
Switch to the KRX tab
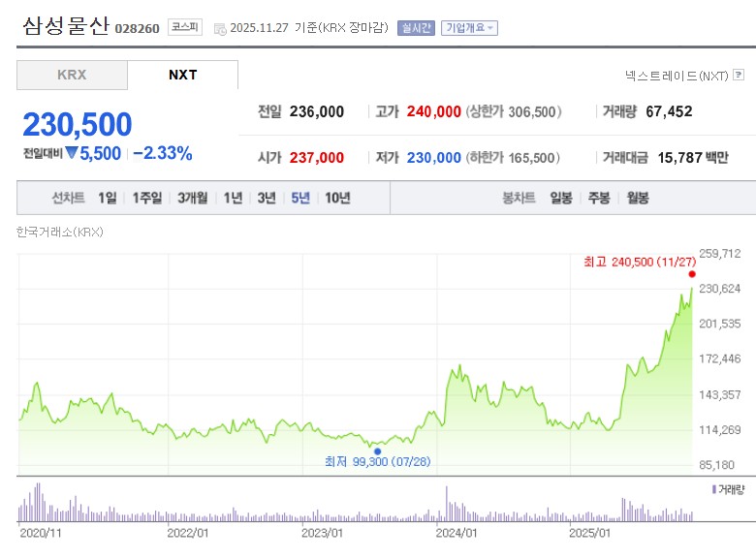click(x=72, y=75)
